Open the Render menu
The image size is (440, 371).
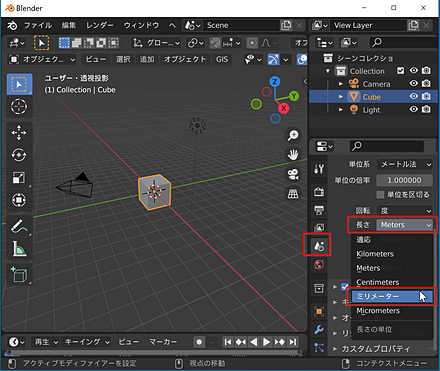(x=100, y=25)
